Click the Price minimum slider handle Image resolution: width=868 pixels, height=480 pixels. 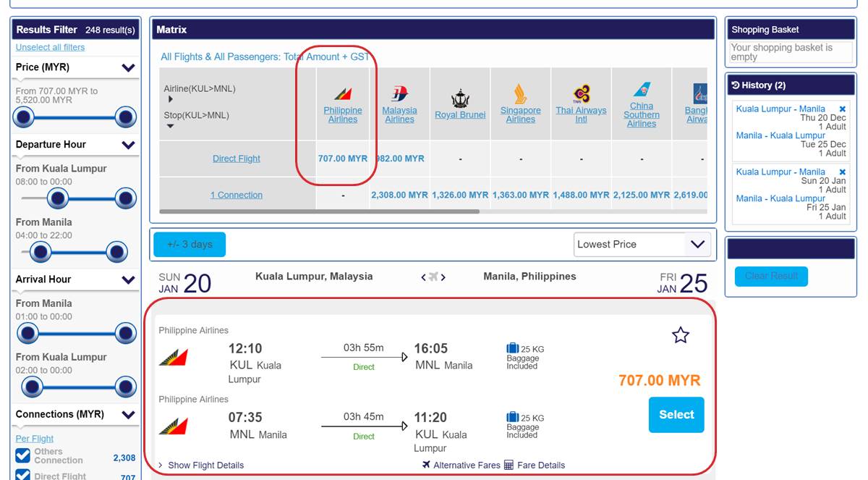coord(24,117)
